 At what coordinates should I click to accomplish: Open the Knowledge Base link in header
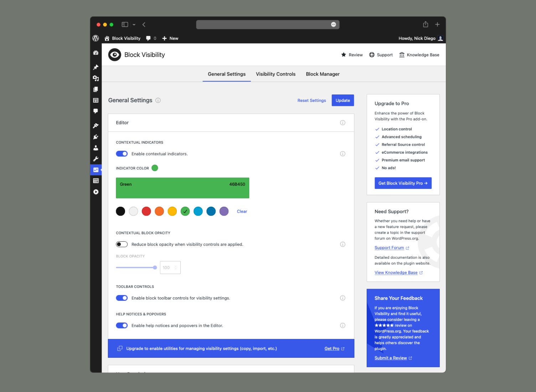(419, 55)
